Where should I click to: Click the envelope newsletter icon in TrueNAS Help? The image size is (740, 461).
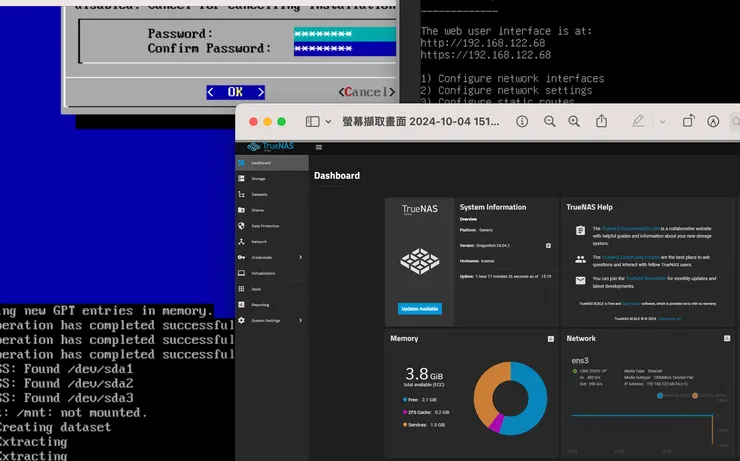point(580,281)
